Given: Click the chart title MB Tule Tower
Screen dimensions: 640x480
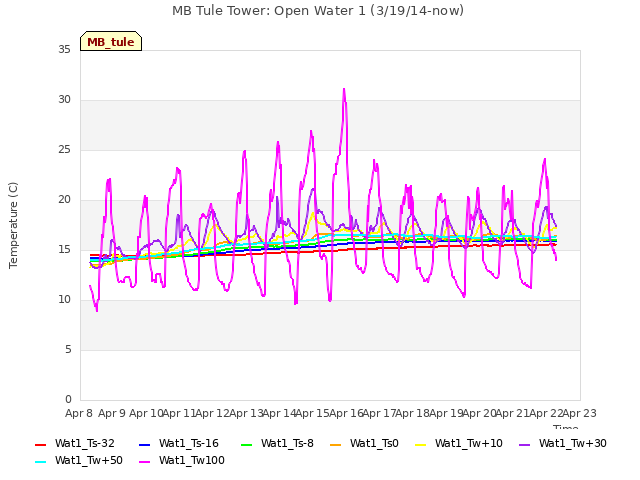Looking at the screenshot, I should 318,11.
